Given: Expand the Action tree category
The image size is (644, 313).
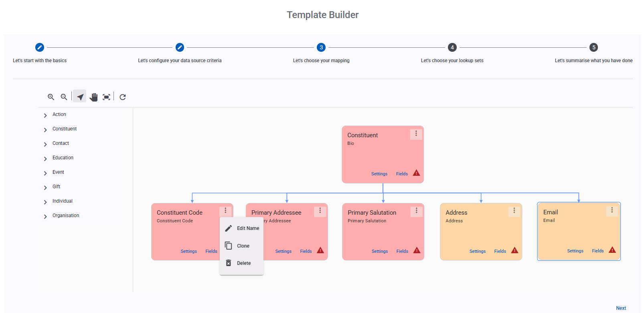Looking at the screenshot, I should click(x=45, y=115).
